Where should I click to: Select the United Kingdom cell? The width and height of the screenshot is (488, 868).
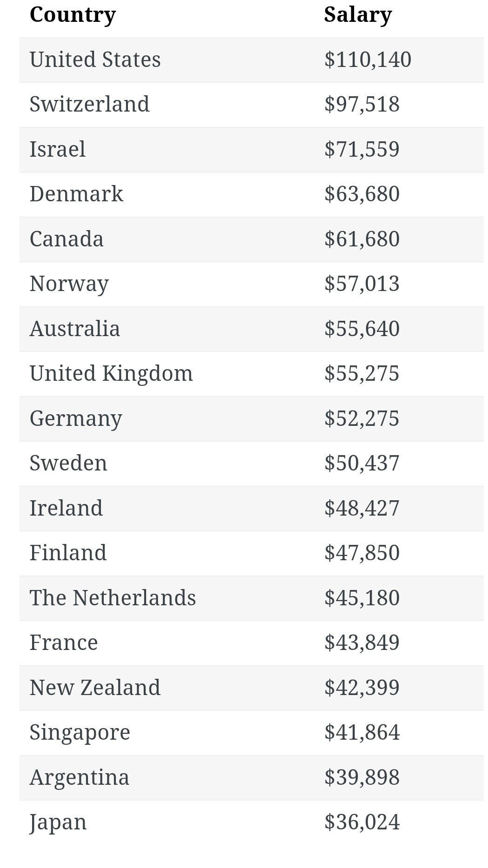tap(111, 373)
